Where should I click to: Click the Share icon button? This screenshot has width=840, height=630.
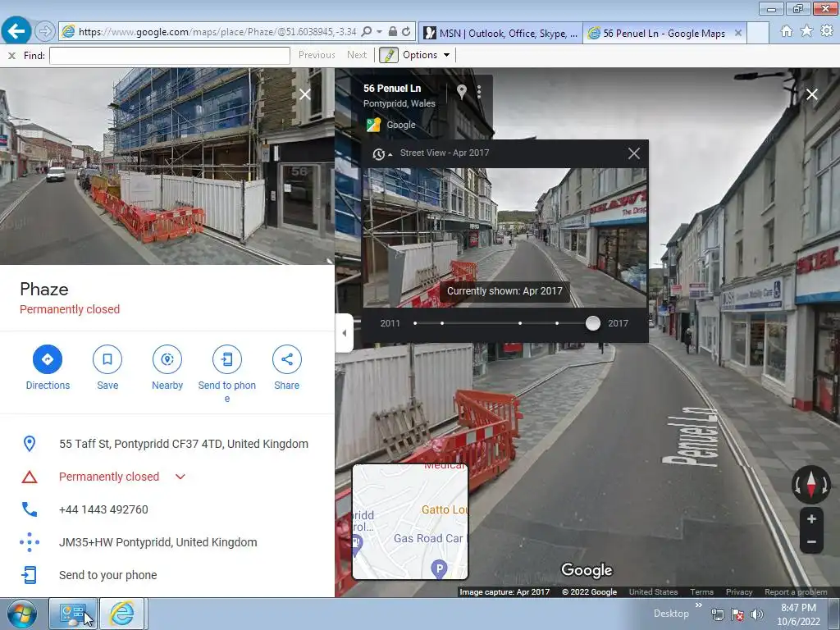point(286,359)
